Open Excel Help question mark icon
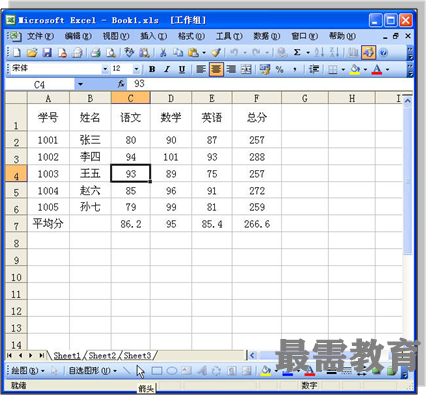Screen dimensions: 427x395 (384, 52)
